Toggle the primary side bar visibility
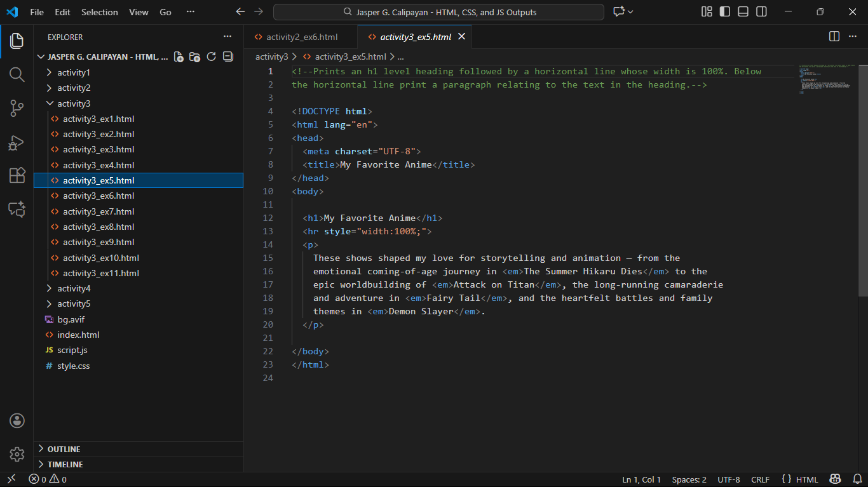Image resolution: width=868 pixels, height=487 pixels. (724, 12)
